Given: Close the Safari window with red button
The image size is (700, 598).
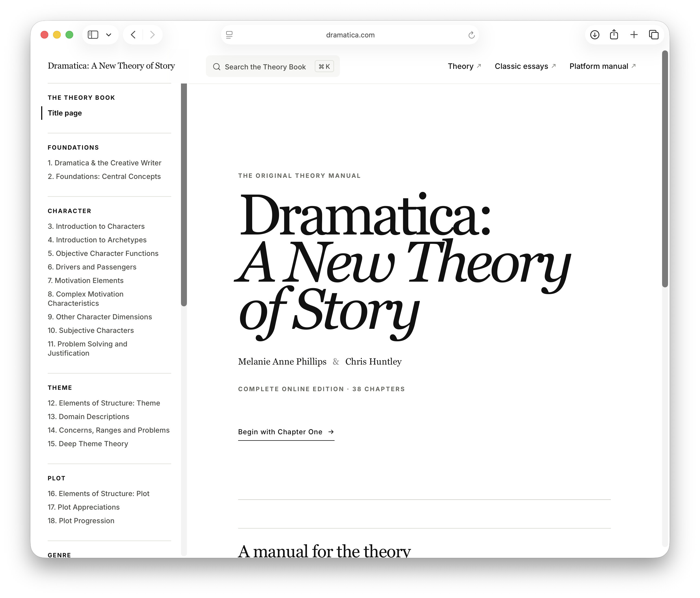Looking at the screenshot, I should click(x=44, y=35).
